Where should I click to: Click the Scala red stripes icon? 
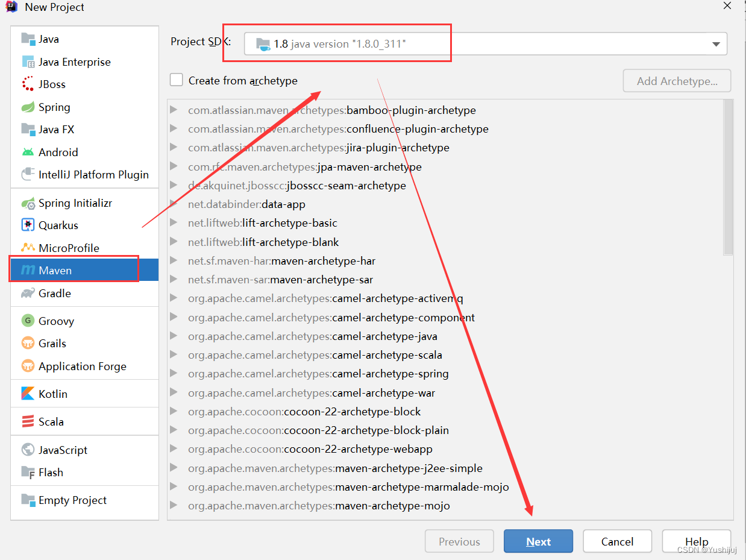(x=28, y=421)
